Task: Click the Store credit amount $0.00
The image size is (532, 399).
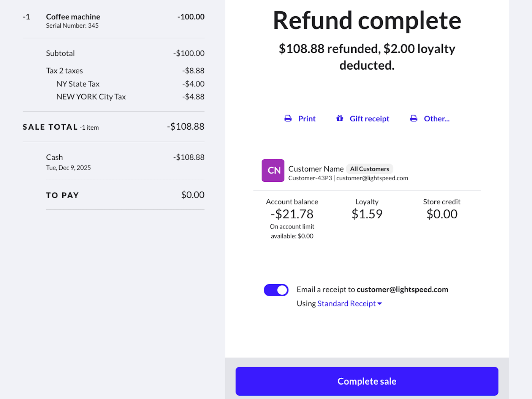Action: coord(442,214)
